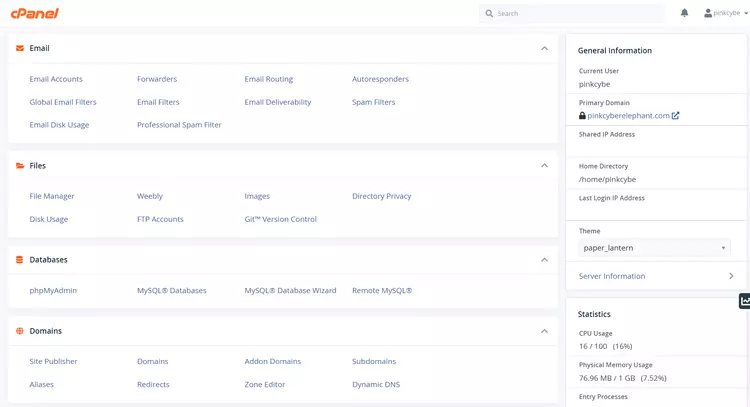Viewport: 750px width, 407px height.
Task: Open Images tool
Action: [x=257, y=196]
